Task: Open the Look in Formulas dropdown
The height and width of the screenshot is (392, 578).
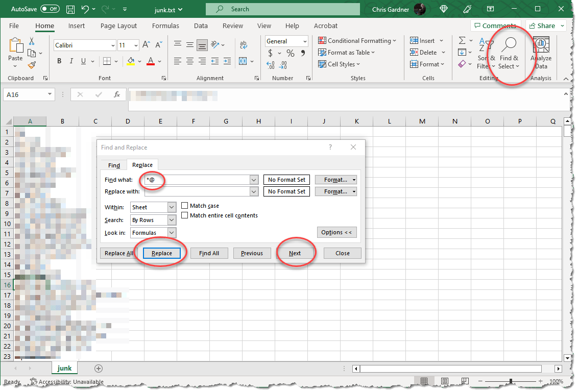Action: coord(172,233)
